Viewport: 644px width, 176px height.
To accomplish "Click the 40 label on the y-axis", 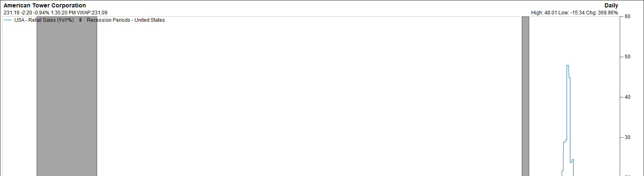I will (628, 97).
